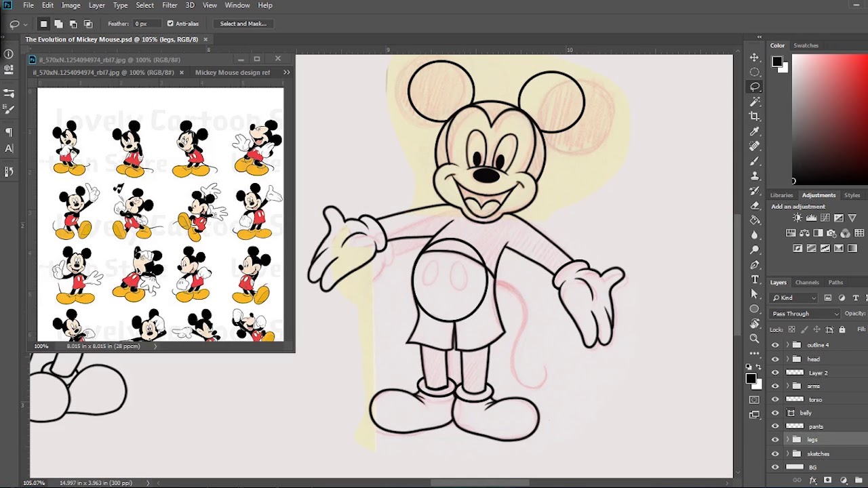Select the Hand tool
This screenshot has height=488, width=868.
tap(755, 324)
